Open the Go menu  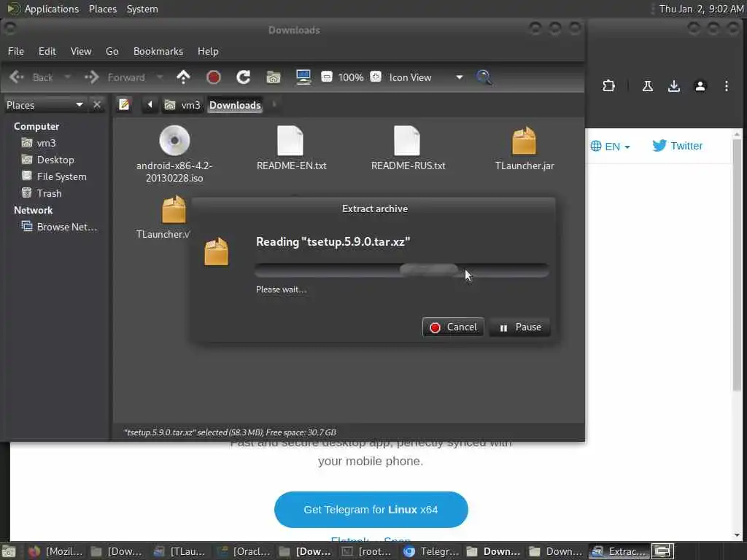(x=112, y=52)
